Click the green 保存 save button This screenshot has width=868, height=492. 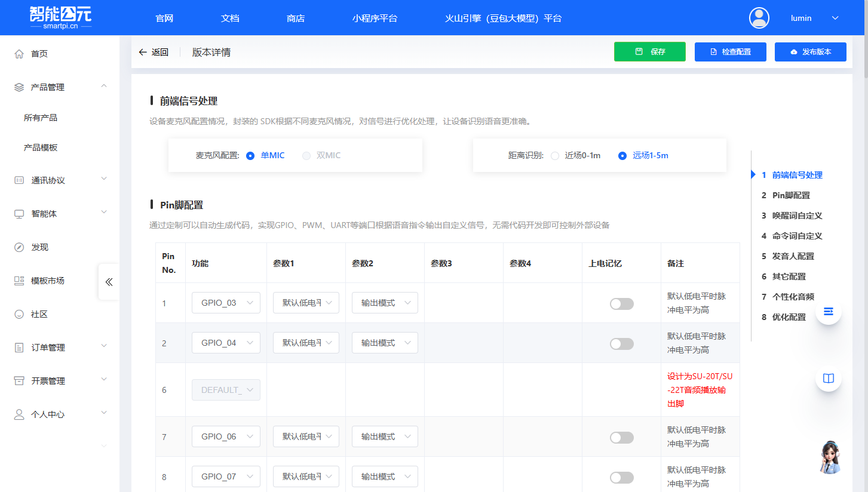coord(649,52)
